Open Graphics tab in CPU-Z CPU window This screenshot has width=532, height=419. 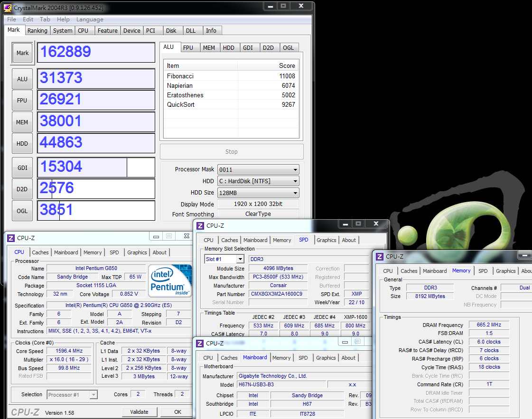[137, 252]
